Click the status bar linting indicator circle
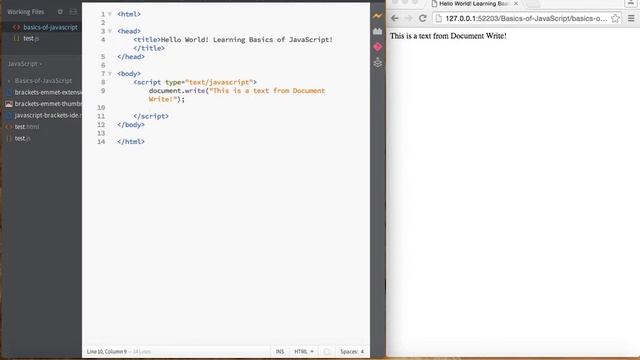640x360 pixels. [326, 351]
